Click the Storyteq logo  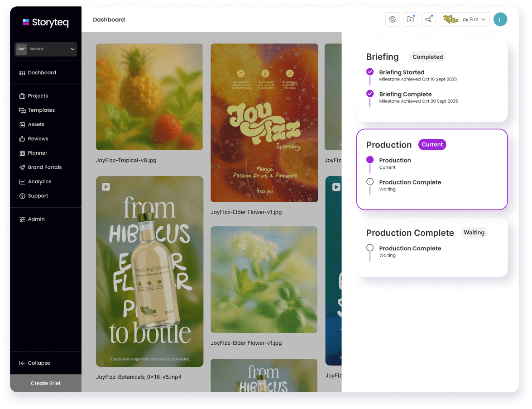coord(45,22)
